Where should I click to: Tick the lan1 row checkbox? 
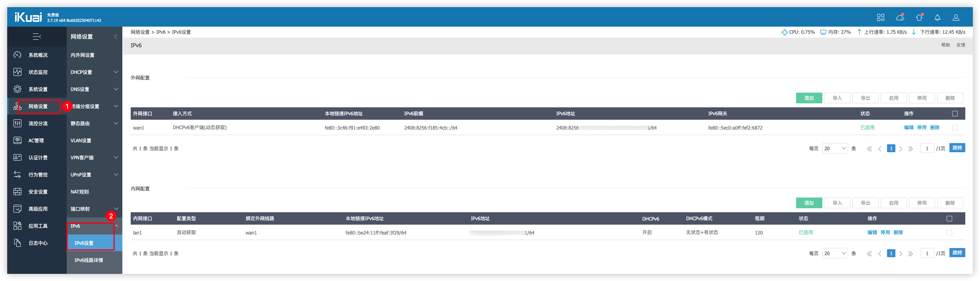[949, 233]
